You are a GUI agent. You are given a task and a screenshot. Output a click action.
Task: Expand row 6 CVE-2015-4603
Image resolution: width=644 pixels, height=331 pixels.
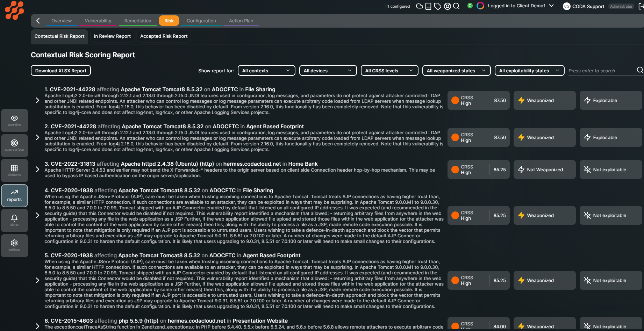[37, 326]
